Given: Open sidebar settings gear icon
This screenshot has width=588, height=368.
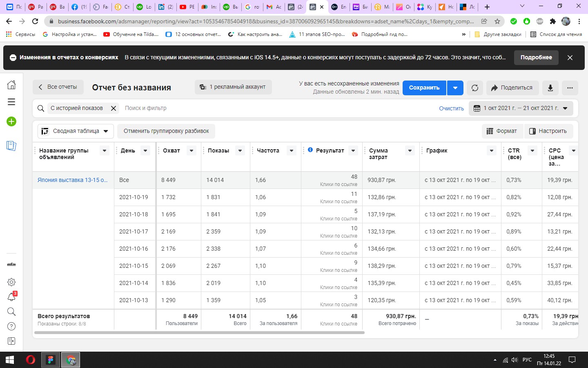Looking at the screenshot, I should (11, 282).
